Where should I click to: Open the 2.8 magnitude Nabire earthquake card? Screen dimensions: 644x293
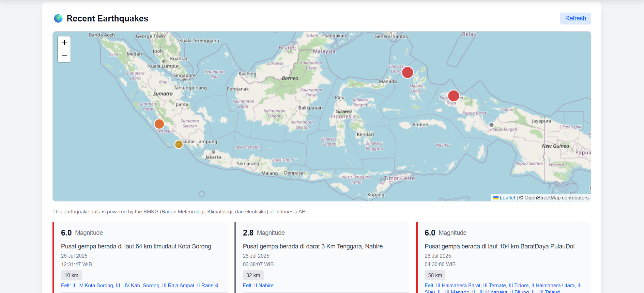coord(312,246)
